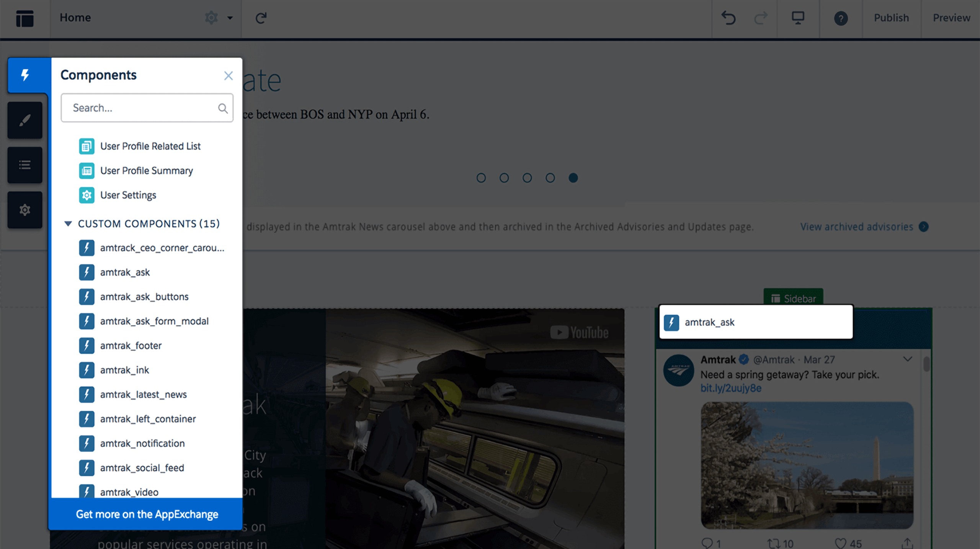Open View archived advisories link
The width and height of the screenshot is (980, 549).
click(x=857, y=227)
